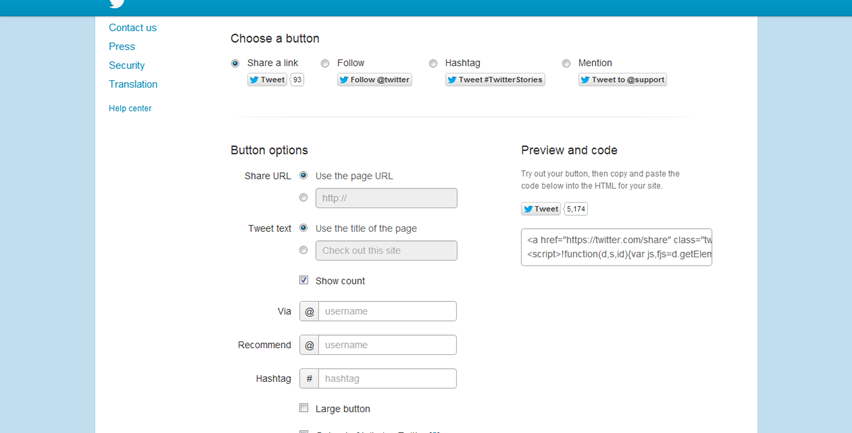Click the Via username input field
Screen dimensions: 852x433
[387, 311]
